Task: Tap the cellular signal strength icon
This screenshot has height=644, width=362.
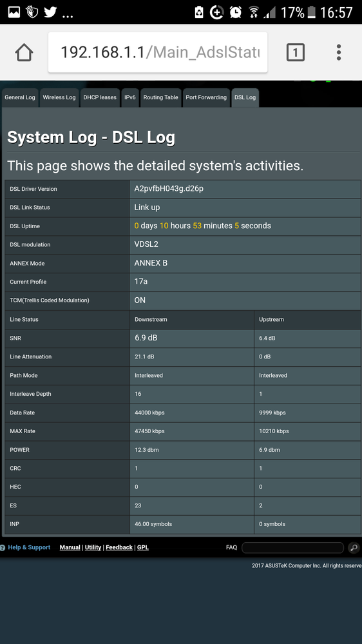Action: pyautogui.click(x=269, y=13)
